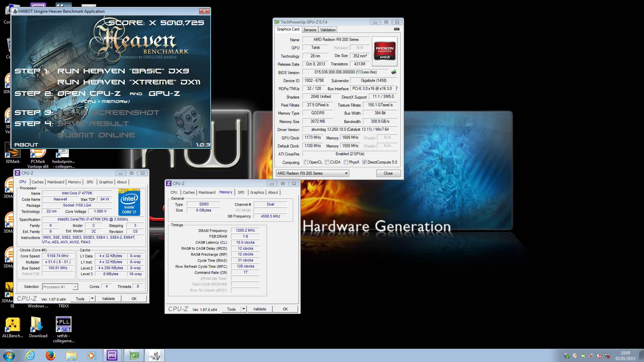Screen dimensions: 644x362
Task: Open the Windows Start menu
Action: [9, 355]
